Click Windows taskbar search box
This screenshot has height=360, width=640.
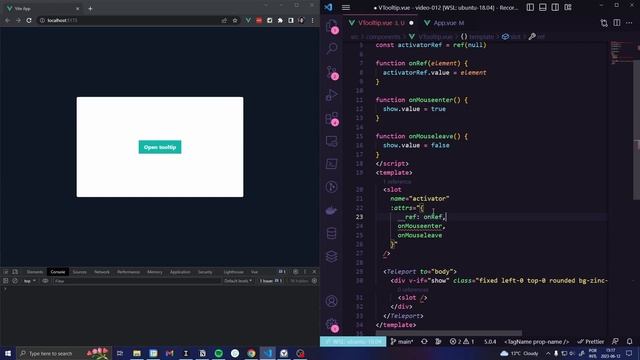point(64,353)
